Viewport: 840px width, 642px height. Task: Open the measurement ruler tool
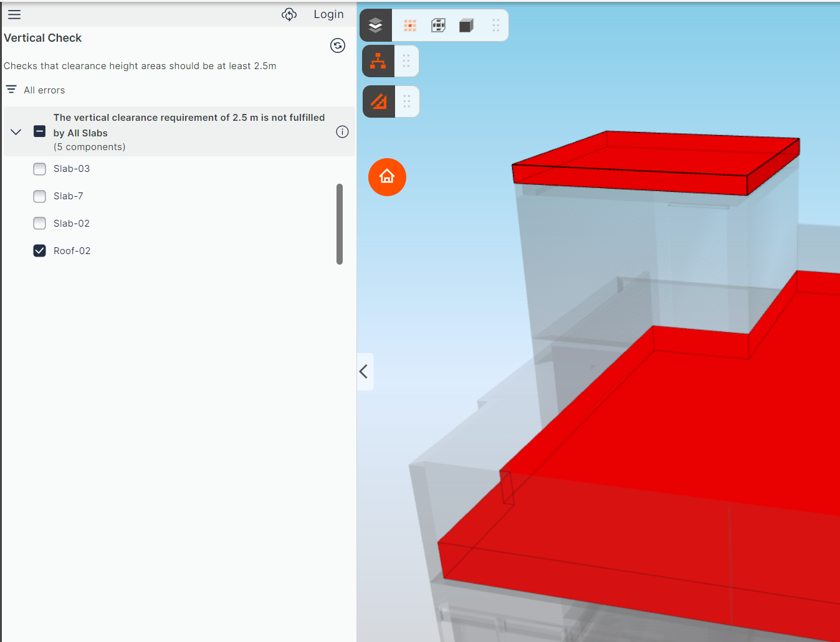click(379, 101)
